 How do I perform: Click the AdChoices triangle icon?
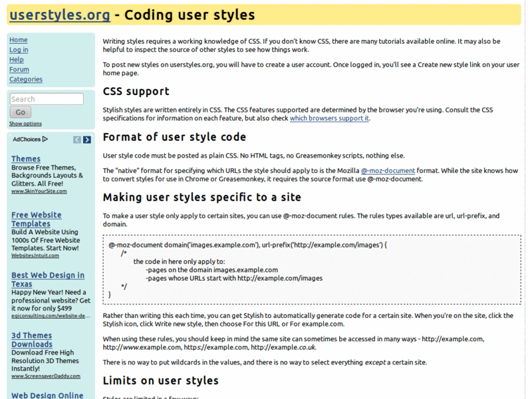(x=45, y=139)
